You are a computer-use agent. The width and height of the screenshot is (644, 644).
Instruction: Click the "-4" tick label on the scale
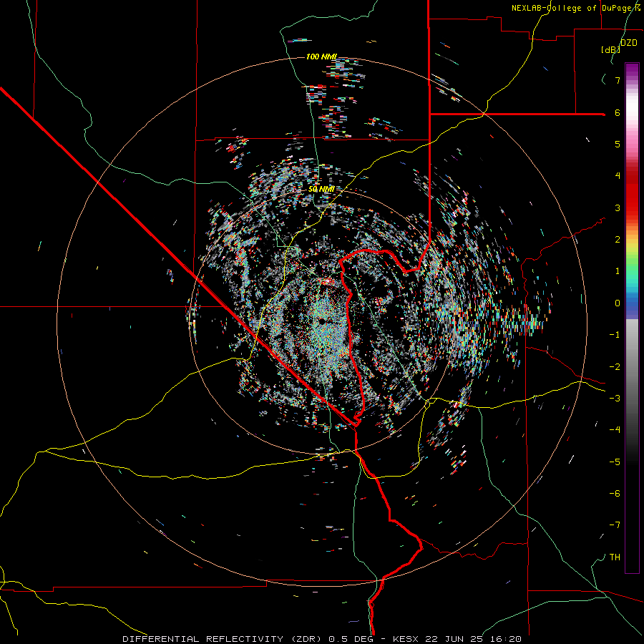(615, 430)
